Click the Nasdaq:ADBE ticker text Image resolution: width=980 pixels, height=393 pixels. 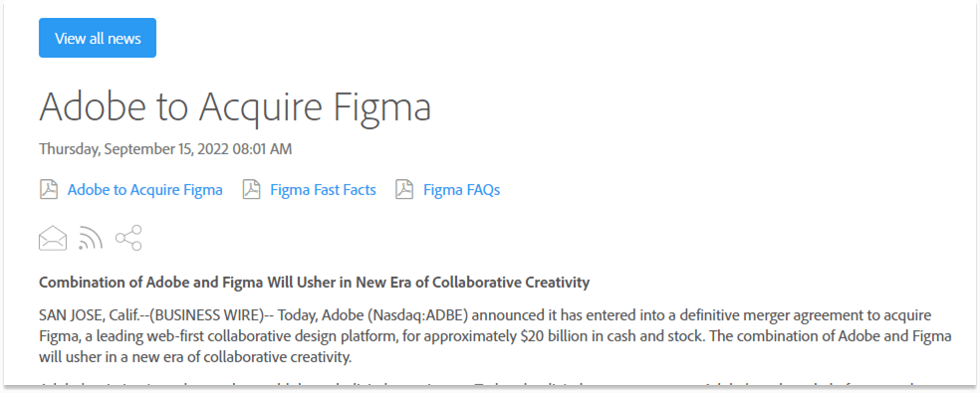[x=419, y=315]
